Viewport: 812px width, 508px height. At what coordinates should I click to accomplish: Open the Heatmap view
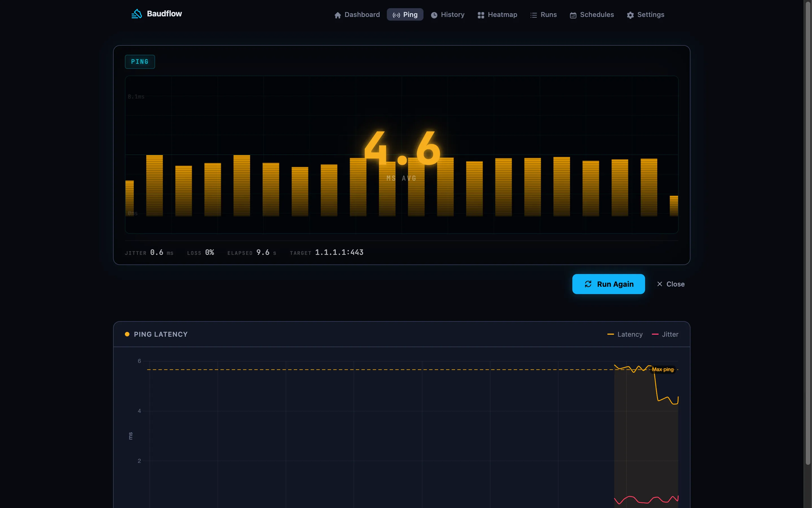[497, 15]
